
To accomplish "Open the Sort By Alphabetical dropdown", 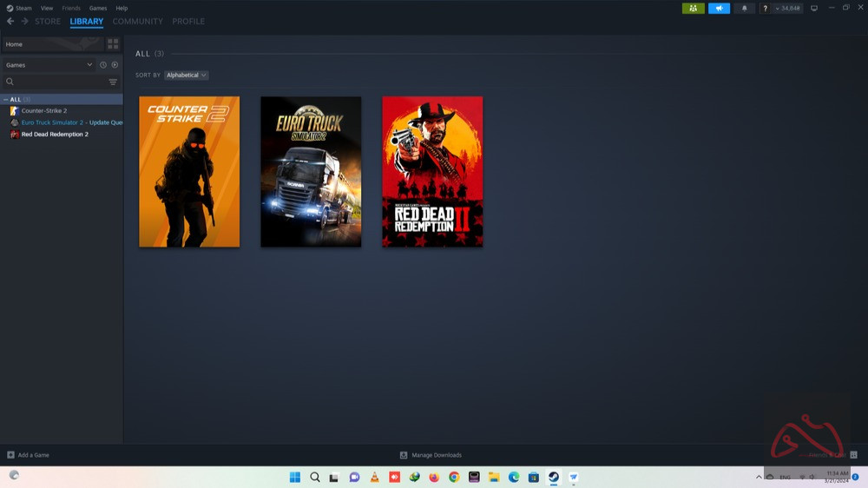I will 187,76.
